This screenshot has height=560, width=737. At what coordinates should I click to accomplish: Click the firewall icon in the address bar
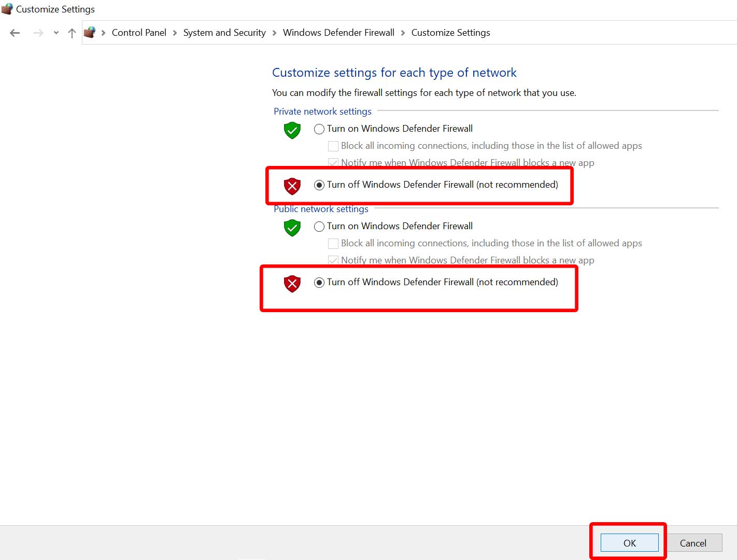(90, 33)
